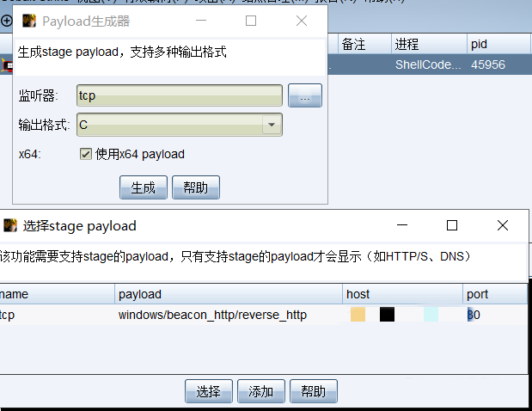
Task: Click the 选择 button
Action: coord(209,391)
